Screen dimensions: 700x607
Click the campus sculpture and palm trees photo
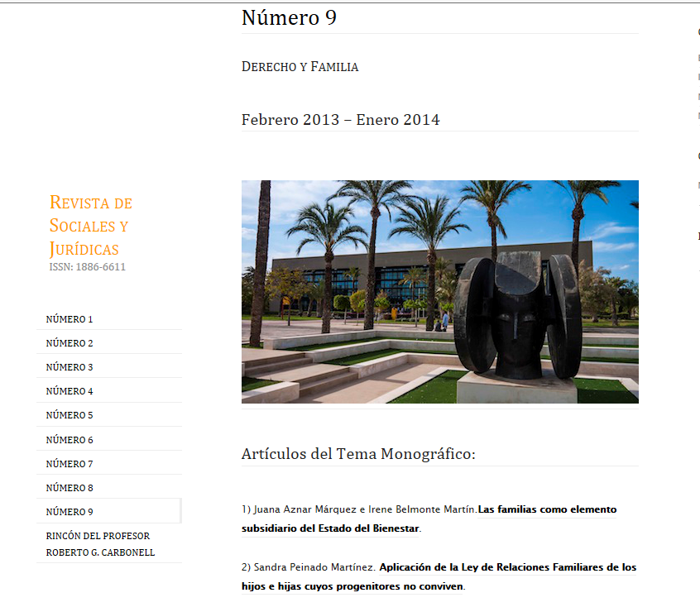[x=439, y=292]
